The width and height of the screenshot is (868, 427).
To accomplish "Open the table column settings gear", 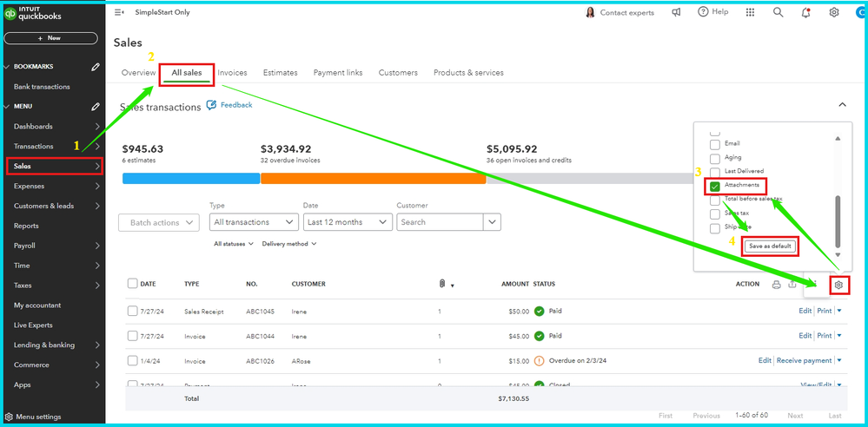I will coord(839,285).
